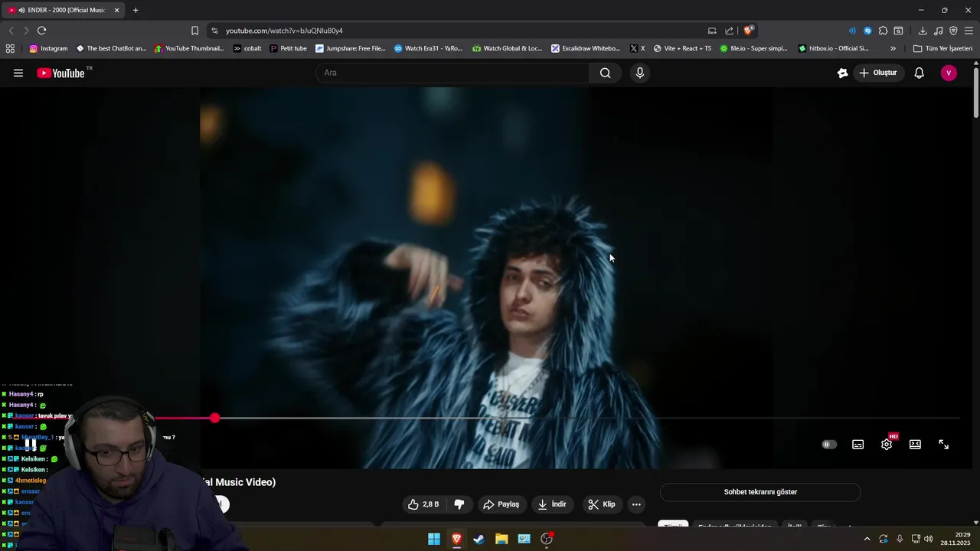Dislike the video with thumbs-down
This screenshot has width=980, height=551.
[459, 504]
